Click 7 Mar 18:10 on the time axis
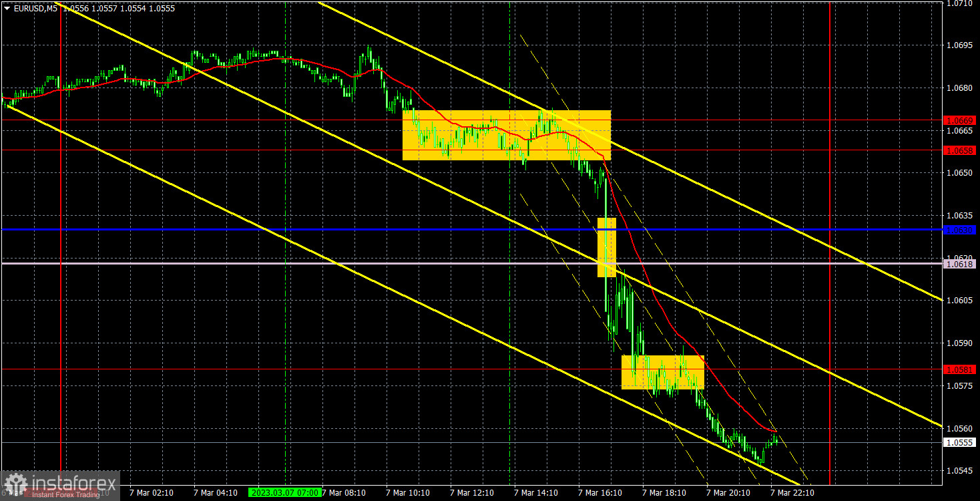The width and height of the screenshot is (980, 501). (x=664, y=492)
